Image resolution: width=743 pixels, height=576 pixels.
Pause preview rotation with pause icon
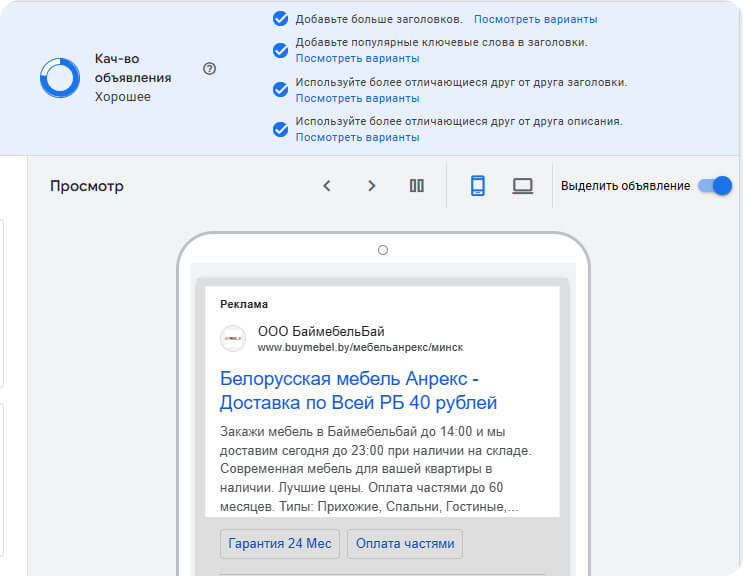click(417, 186)
